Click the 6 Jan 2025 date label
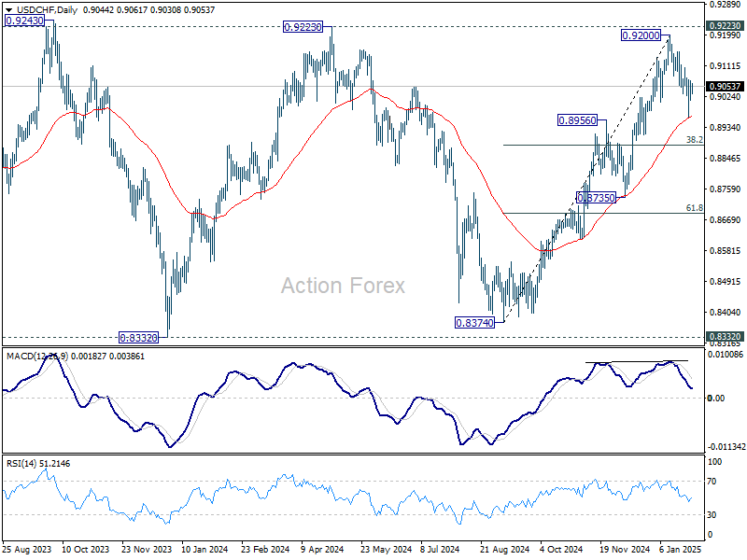The image size is (747, 560). [681, 549]
